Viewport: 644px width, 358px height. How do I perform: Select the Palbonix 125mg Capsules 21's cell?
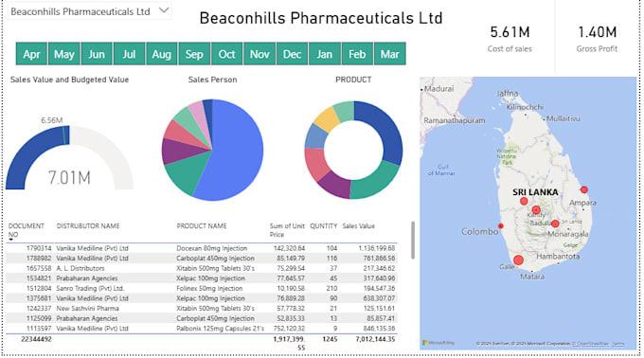pos(220,329)
